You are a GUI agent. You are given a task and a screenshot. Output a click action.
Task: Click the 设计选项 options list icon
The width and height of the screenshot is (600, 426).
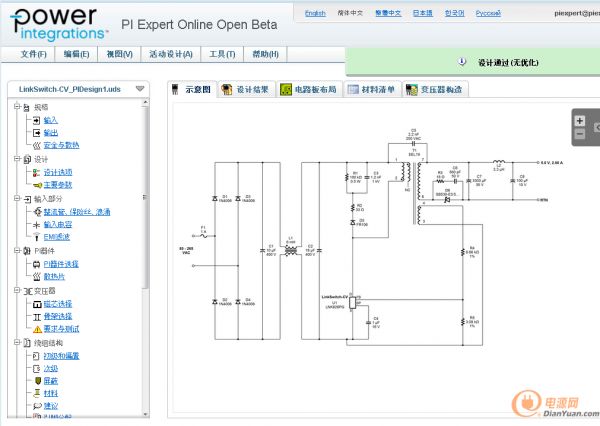(x=36, y=173)
